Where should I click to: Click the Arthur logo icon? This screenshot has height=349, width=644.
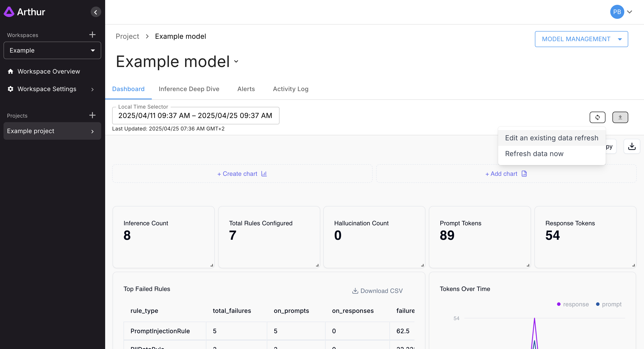pos(9,12)
